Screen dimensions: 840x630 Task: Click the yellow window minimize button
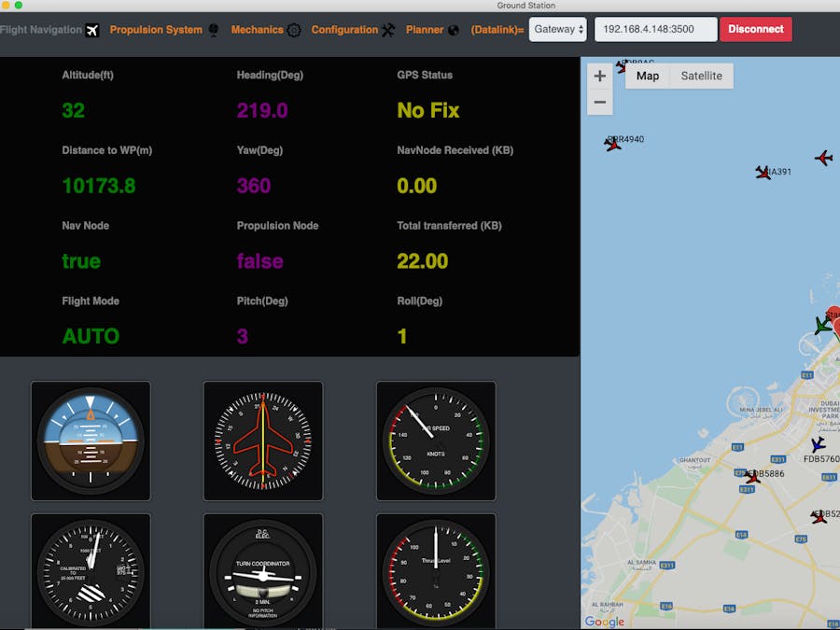(7, 5)
